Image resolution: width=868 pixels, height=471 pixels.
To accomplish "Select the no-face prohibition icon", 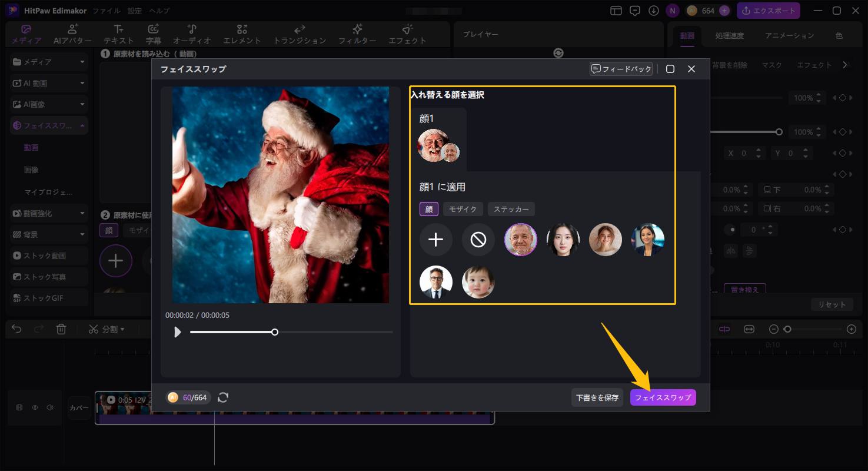I will point(478,240).
